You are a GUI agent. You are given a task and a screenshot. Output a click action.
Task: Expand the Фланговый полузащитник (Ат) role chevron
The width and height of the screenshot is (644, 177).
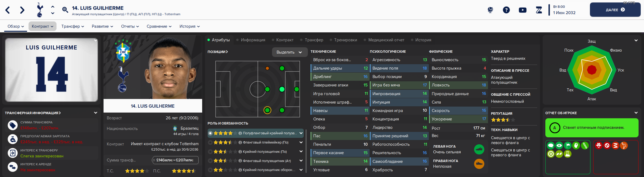301,161
